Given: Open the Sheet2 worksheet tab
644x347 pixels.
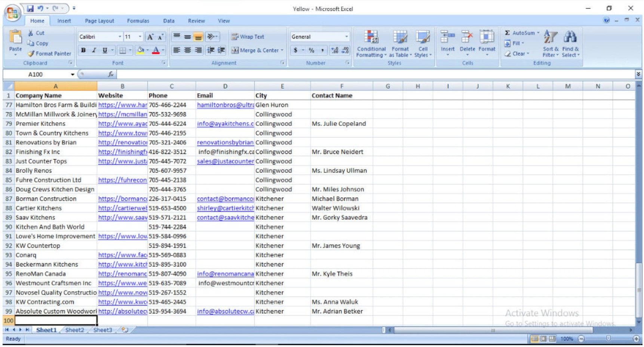Looking at the screenshot, I should point(74,330).
